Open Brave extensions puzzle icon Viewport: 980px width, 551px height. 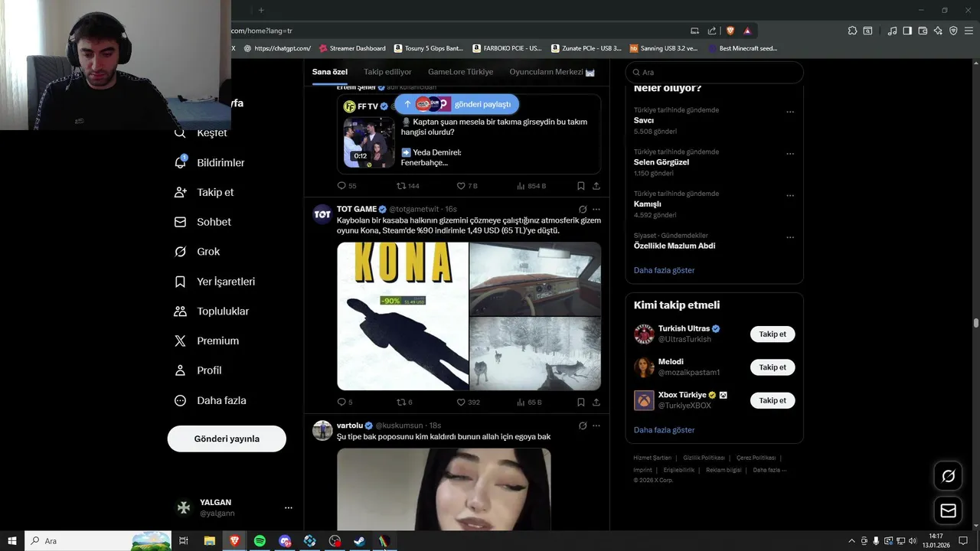(x=852, y=31)
